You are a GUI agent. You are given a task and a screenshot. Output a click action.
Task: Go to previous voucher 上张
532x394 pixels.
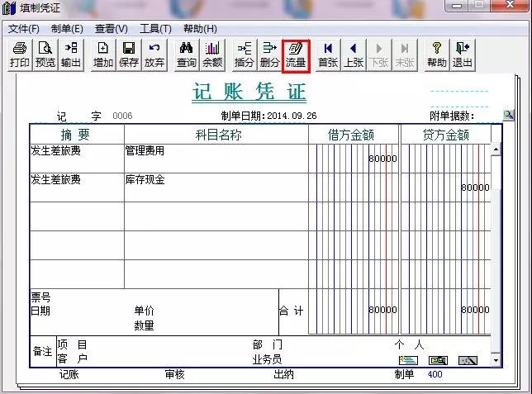pyautogui.click(x=354, y=55)
